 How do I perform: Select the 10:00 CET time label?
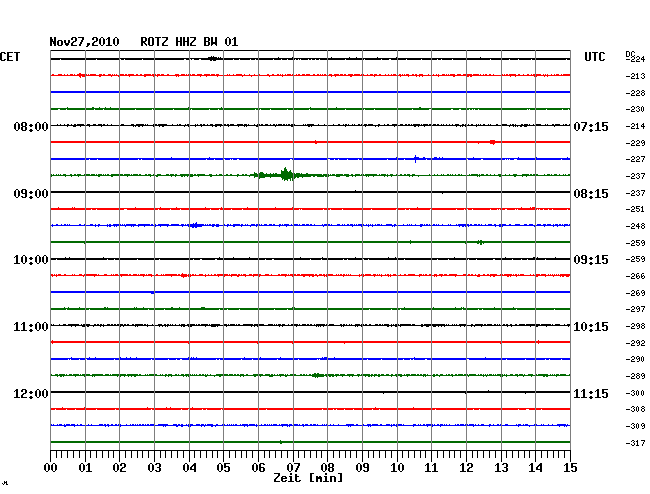click(31, 260)
